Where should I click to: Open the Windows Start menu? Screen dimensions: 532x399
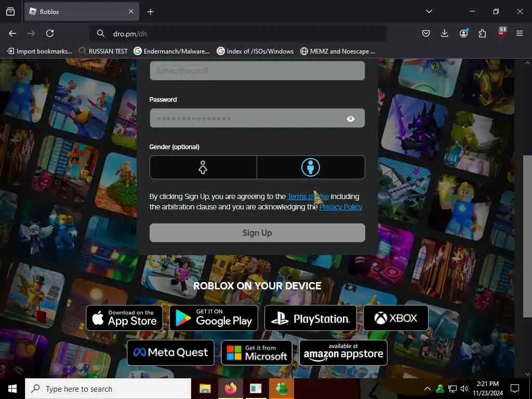pyautogui.click(x=12, y=389)
